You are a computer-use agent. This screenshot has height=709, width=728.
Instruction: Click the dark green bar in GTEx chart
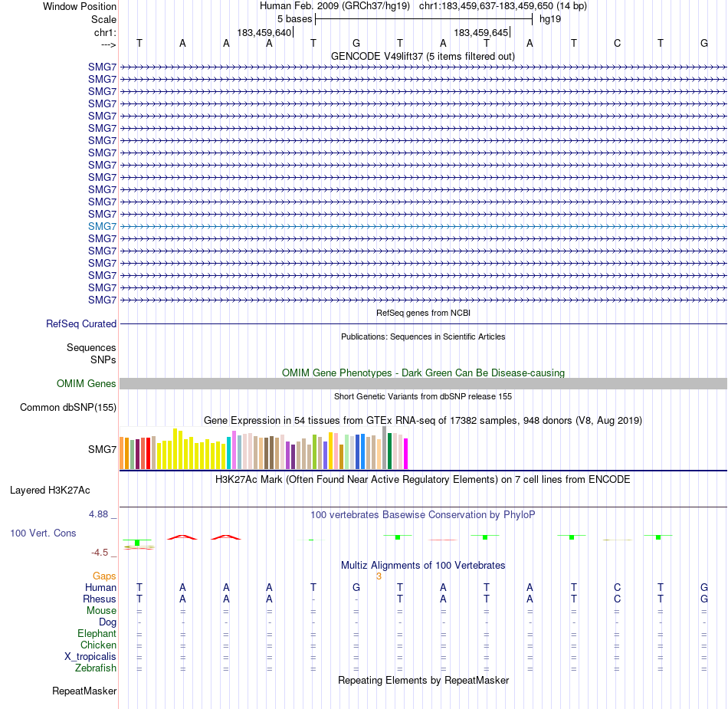click(x=390, y=451)
